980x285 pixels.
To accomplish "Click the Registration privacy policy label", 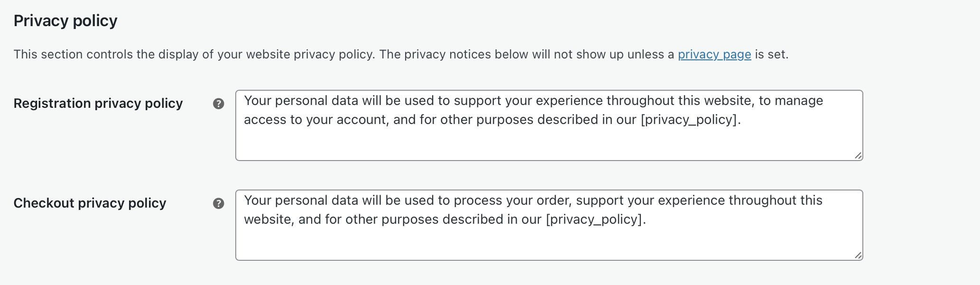I will (x=99, y=104).
